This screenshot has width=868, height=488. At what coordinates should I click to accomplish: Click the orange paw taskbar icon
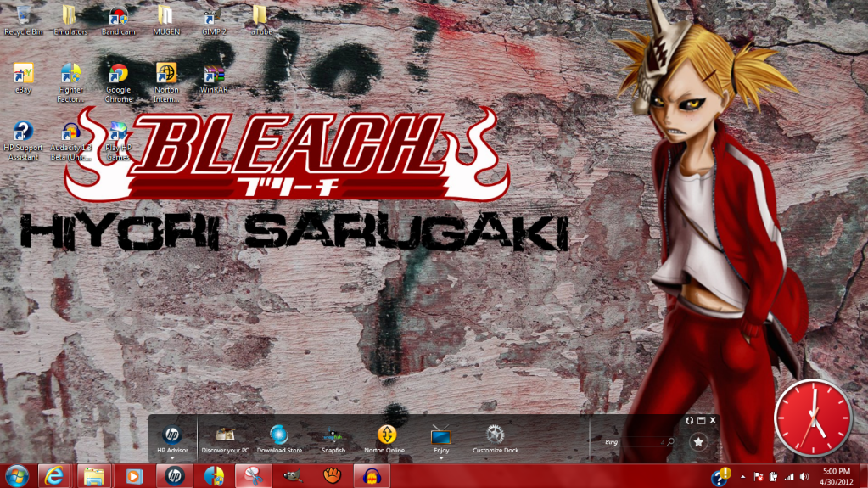pyautogui.click(x=332, y=476)
